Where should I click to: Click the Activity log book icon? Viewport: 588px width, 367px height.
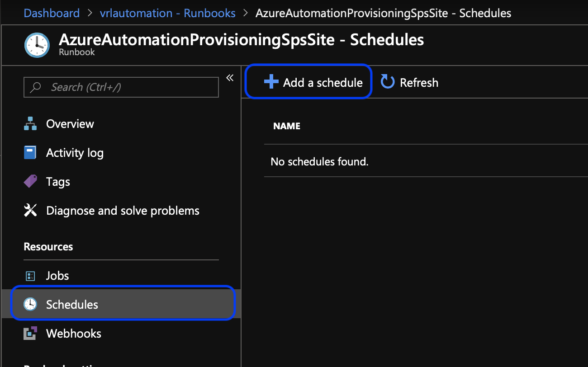pos(30,153)
